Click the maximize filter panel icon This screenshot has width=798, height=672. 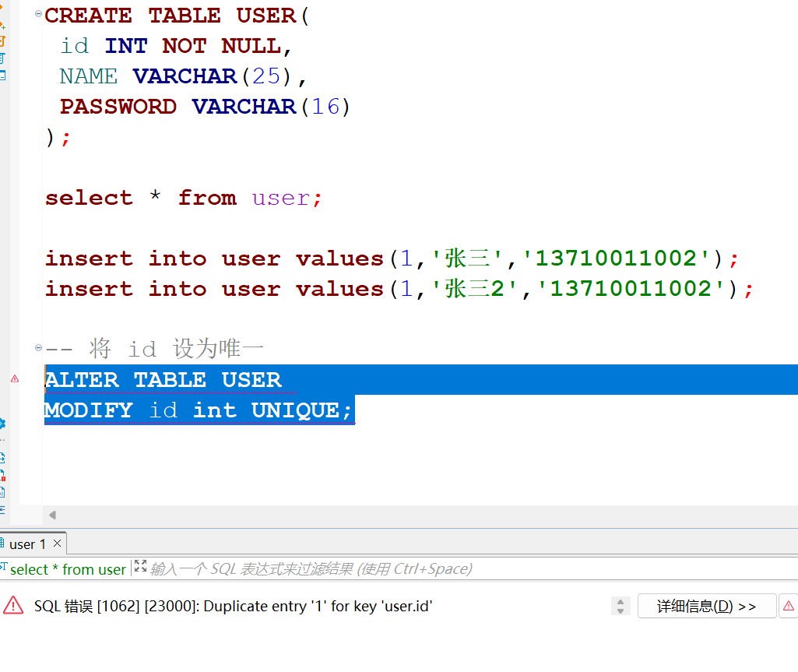pos(140,566)
